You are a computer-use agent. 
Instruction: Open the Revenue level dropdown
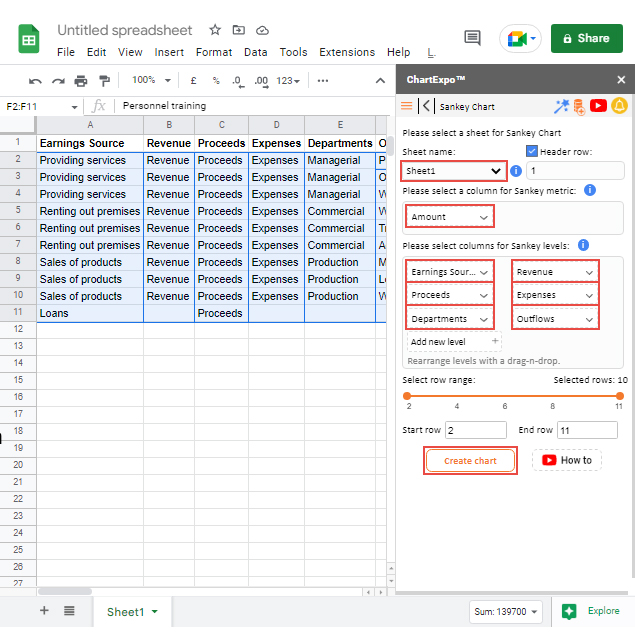pos(555,272)
